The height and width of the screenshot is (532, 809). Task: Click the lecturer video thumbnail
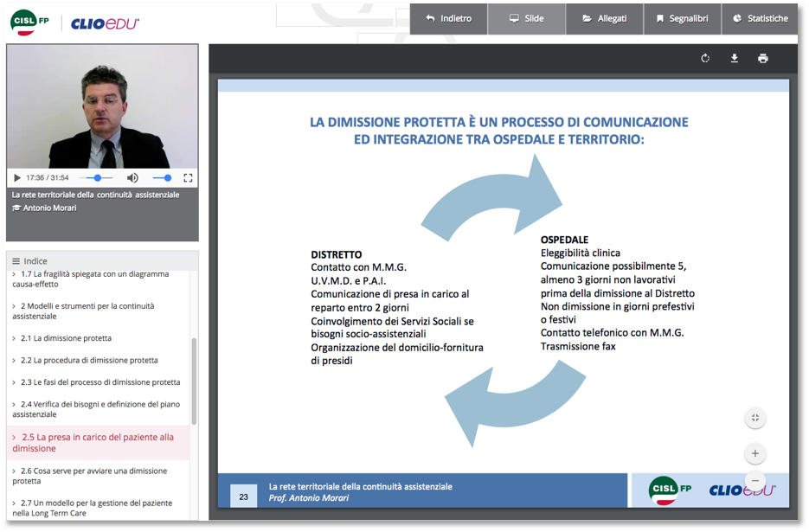[x=102, y=106]
